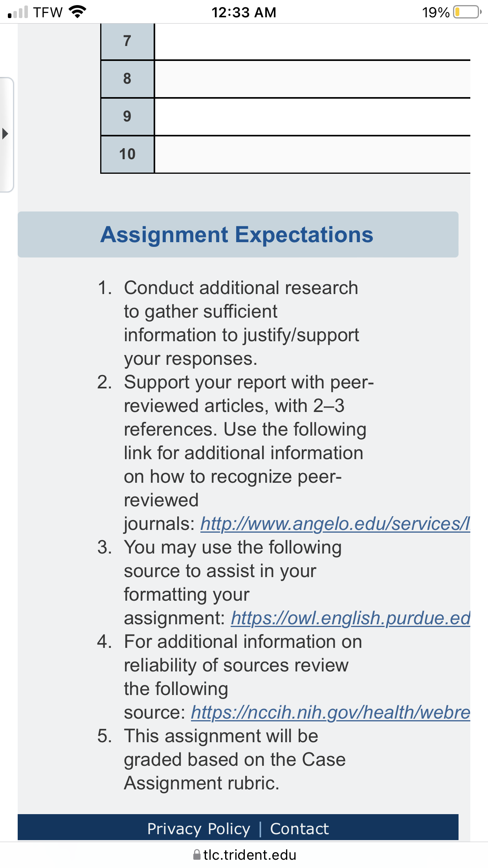Select the empty cell in row 7
The width and height of the screenshot is (488, 868).
pyautogui.click(x=312, y=41)
